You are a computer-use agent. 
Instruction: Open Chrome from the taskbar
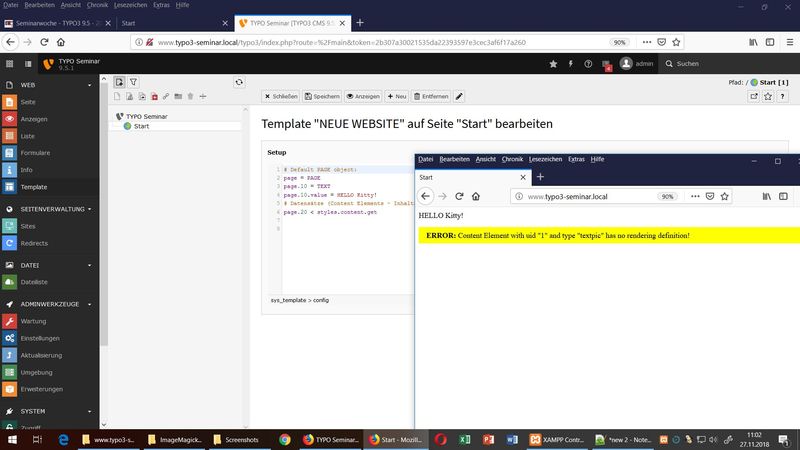coord(285,439)
